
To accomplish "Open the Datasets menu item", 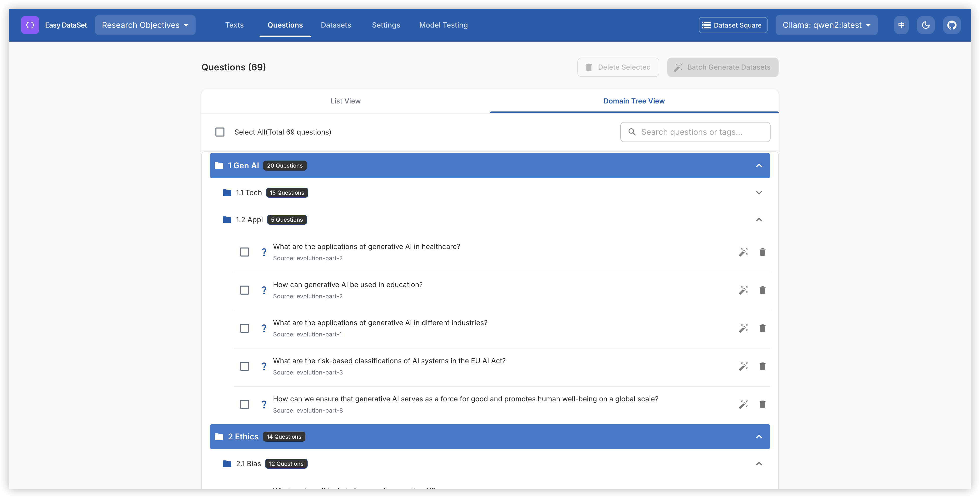I will [335, 25].
